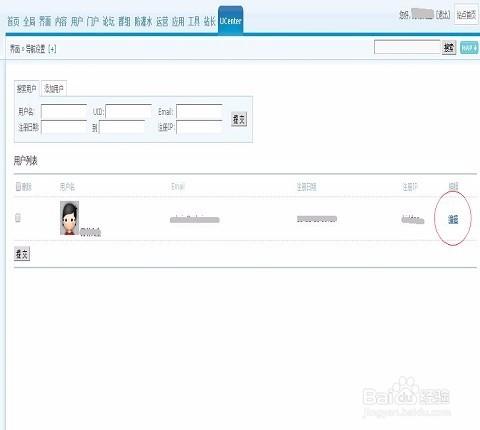Image resolution: width=480 pixels, height=430 pixels.
Task: Focus the Email search input
Action: (x=199, y=112)
